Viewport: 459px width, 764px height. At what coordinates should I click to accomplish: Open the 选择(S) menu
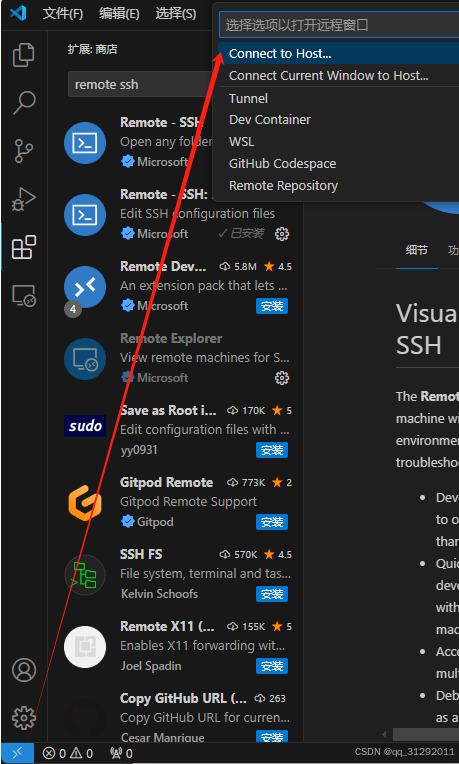[176, 14]
